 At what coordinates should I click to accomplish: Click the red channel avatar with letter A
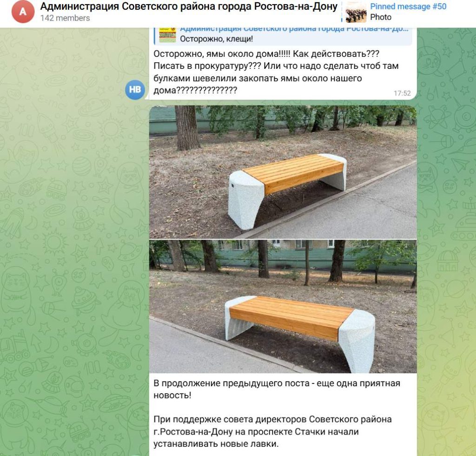pyautogui.click(x=23, y=12)
